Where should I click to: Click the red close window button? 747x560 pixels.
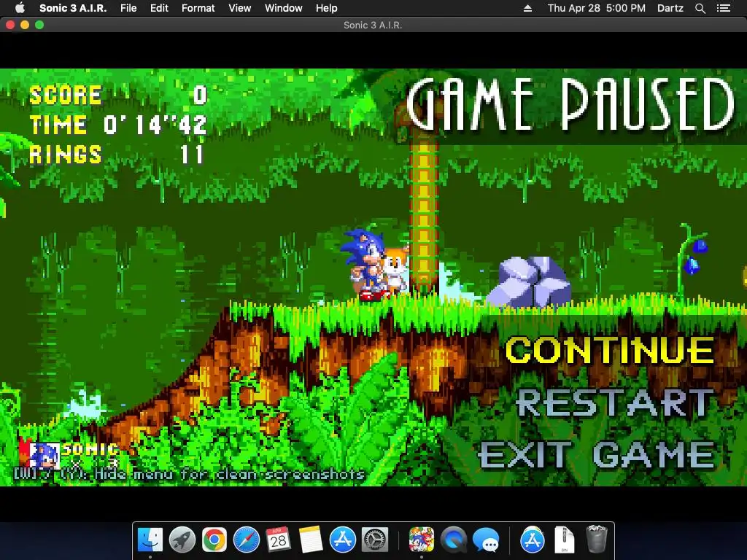(x=10, y=25)
